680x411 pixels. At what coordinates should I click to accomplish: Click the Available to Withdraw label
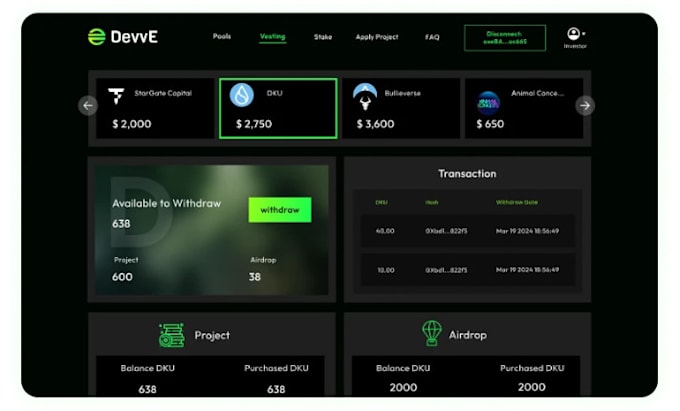coord(167,203)
